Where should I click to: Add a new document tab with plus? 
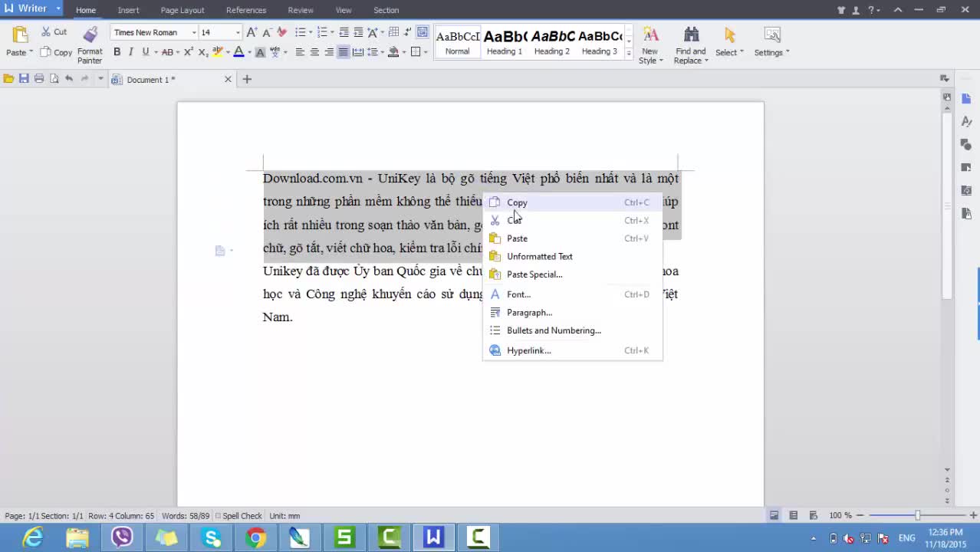point(247,79)
